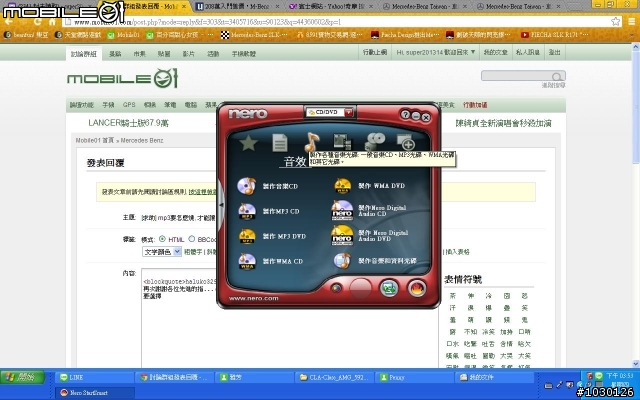Open the Photo and Video category in Nero

coord(342,142)
